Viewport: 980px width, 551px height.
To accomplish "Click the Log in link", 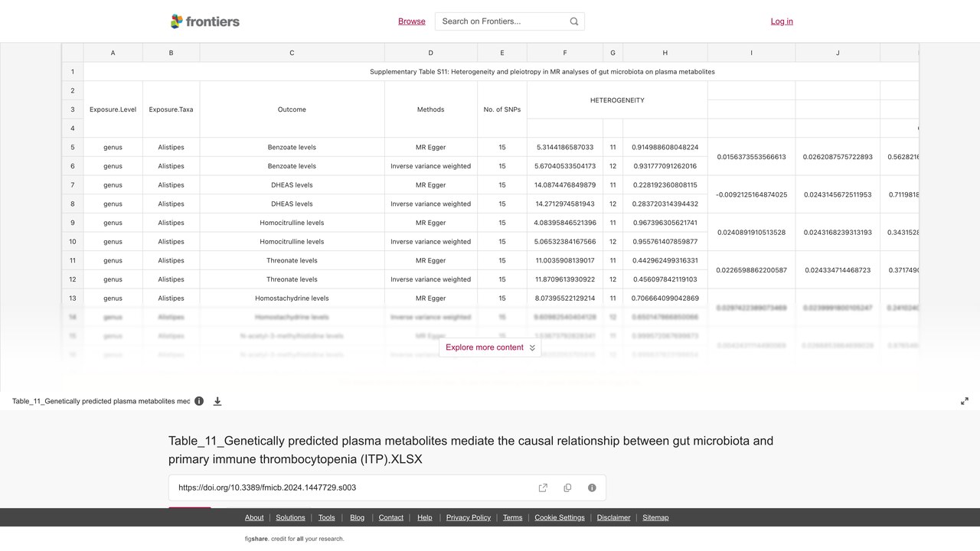I will pyautogui.click(x=782, y=21).
